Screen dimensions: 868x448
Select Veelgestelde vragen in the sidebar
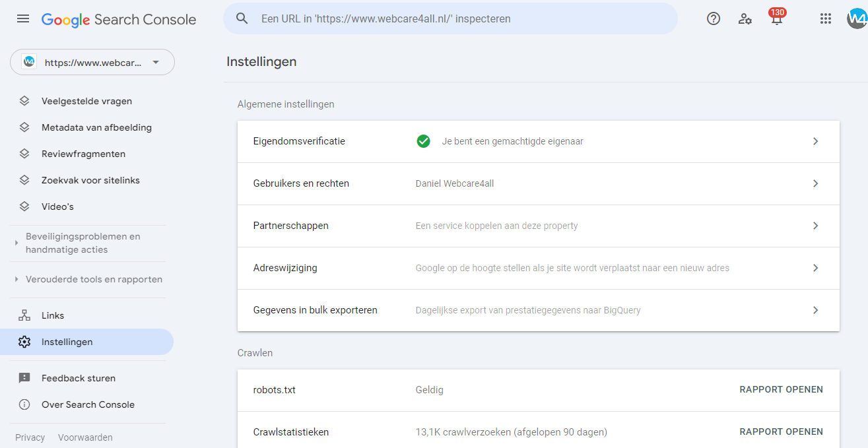pos(86,100)
